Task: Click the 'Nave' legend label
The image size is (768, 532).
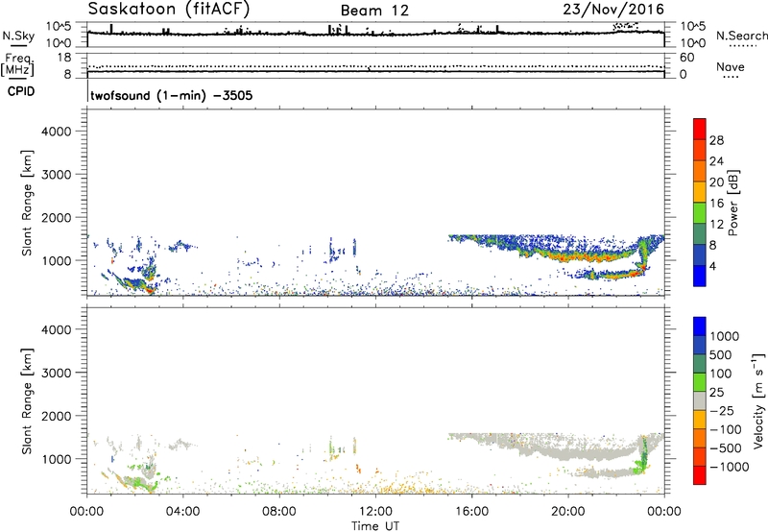Action: [731, 66]
